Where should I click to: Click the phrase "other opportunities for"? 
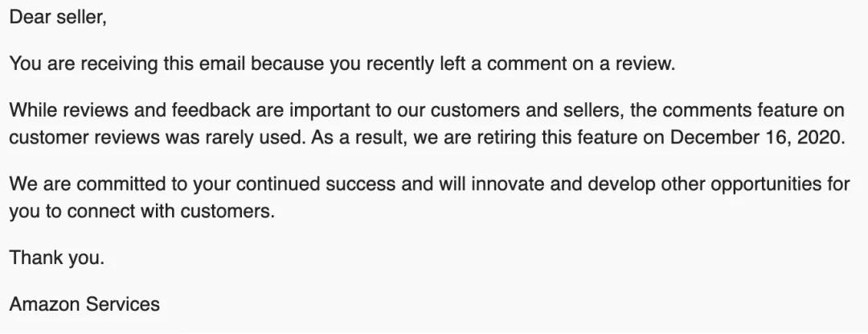point(753,183)
